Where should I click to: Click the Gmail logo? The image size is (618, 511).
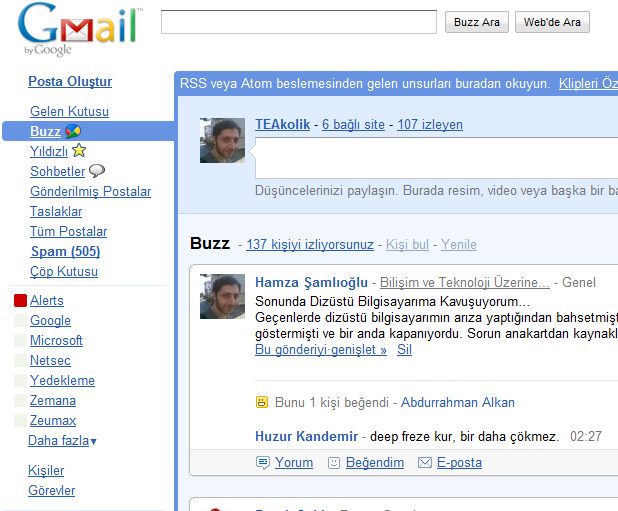(x=80, y=29)
